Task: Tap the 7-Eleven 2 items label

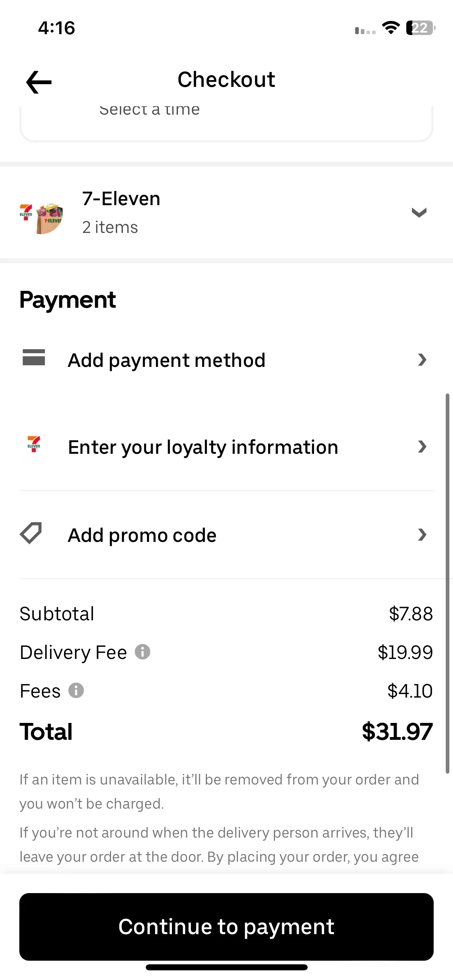Action: click(x=121, y=213)
